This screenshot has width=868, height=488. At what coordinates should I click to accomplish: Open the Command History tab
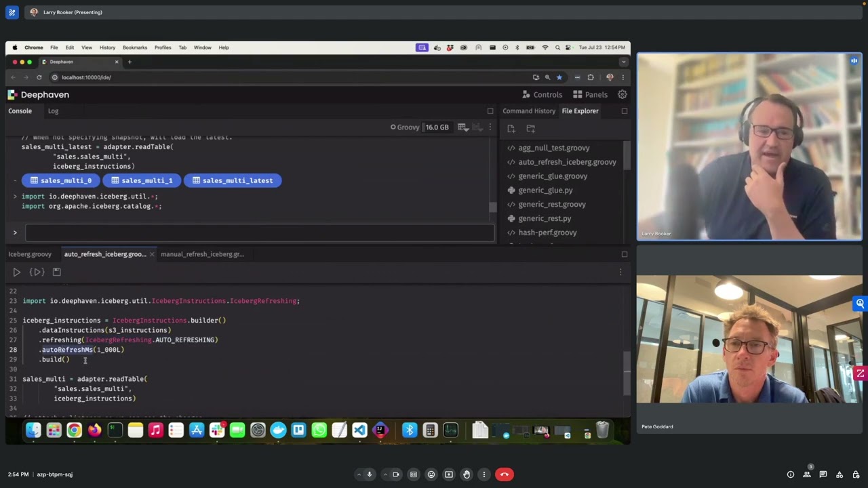point(529,111)
